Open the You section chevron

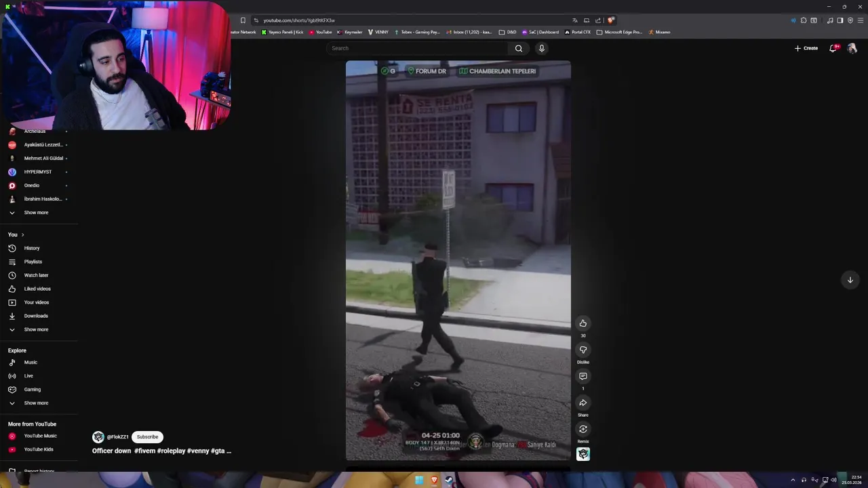coord(22,235)
